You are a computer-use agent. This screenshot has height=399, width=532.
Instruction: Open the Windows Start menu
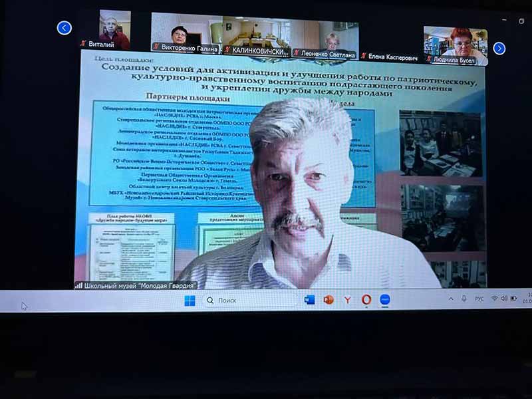(190, 301)
